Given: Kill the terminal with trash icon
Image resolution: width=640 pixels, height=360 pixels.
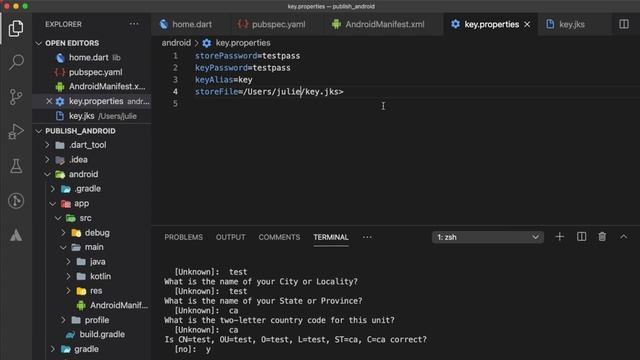Looking at the screenshot, I should point(602,237).
